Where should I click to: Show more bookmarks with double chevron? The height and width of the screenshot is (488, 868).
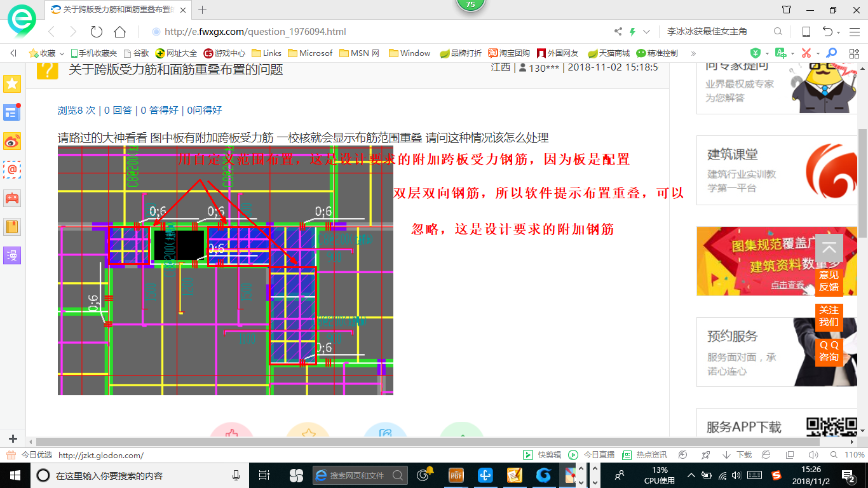693,53
